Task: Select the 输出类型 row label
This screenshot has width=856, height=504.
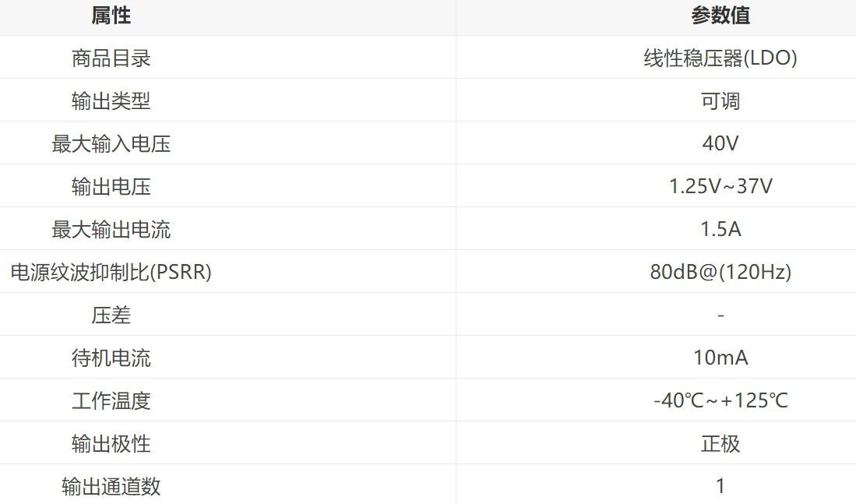Action: pos(111,101)
